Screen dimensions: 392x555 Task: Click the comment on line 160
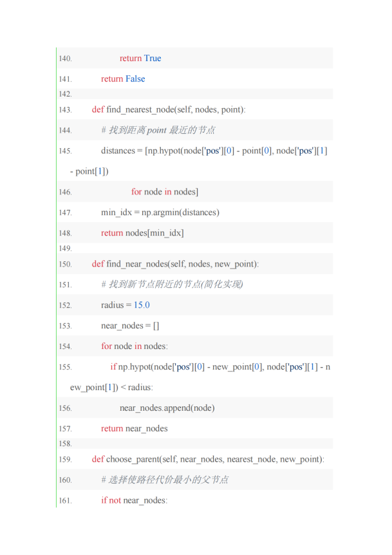point(165,480)
